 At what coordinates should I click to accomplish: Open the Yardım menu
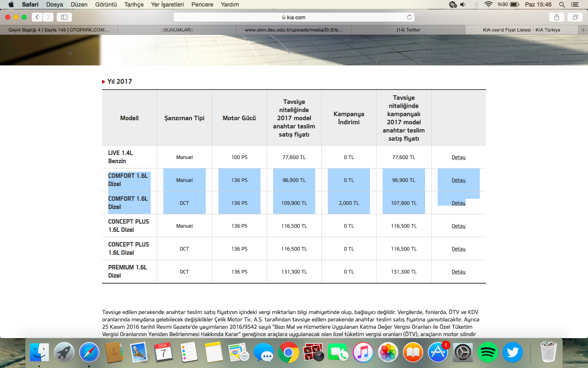230,4
